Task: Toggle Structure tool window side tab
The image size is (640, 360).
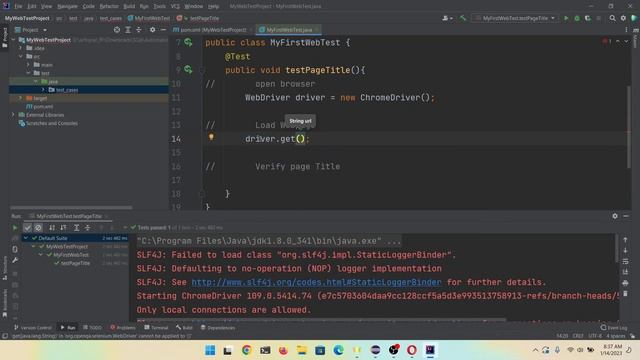Action: (x=4, y=269)
